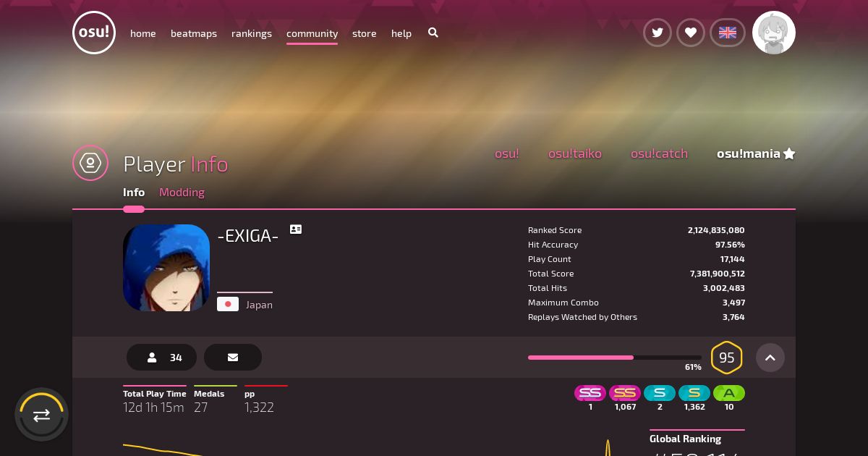The image size is (868, 456).
Task: Click the Total Play Time 12d 1h 15m
Action: point(153,408)
